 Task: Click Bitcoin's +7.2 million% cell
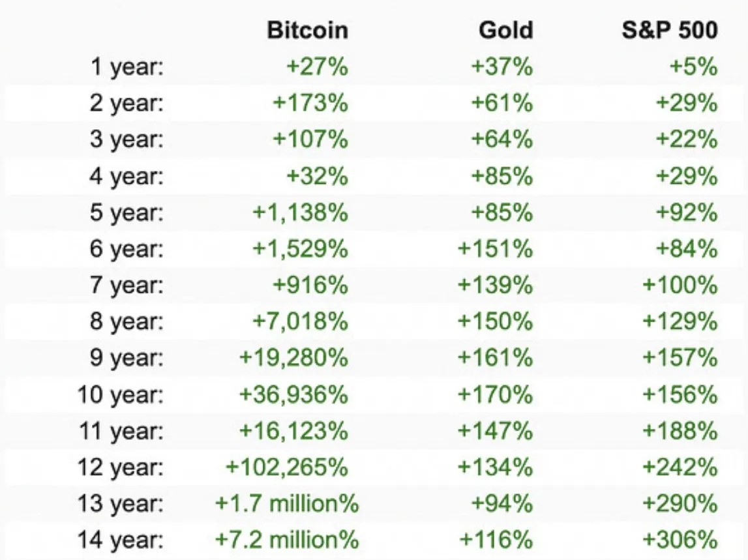(x=287, y=540)
